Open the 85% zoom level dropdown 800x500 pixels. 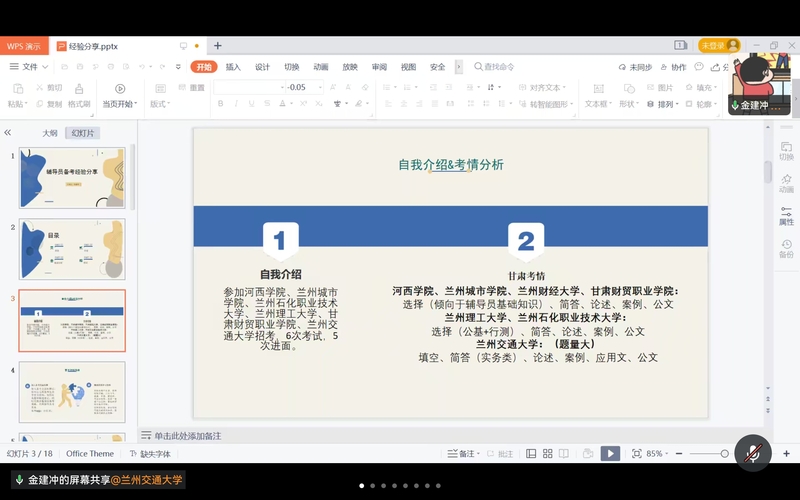pyautogui.click(x=657, y=453)
